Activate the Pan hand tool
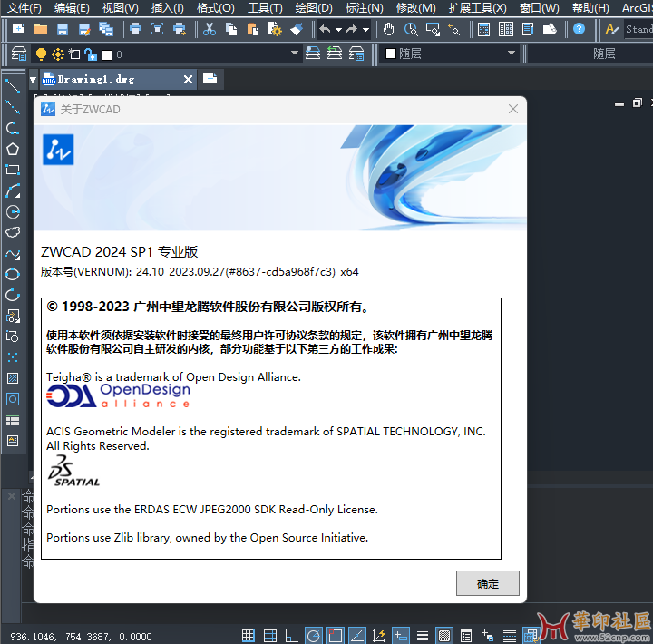Image resolution: width=653 pixels, height=644 pixels. [388, 29]
